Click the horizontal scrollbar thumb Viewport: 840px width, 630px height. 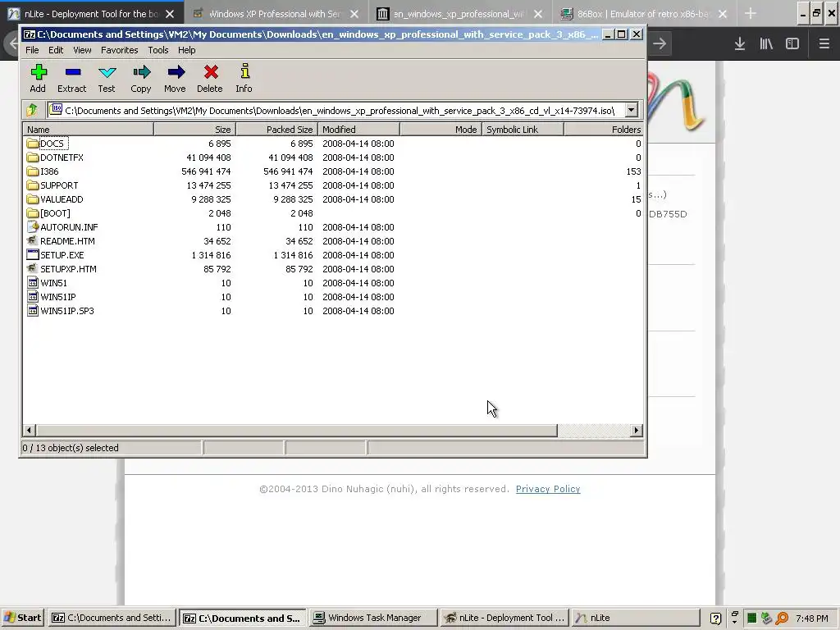point(297,430)
